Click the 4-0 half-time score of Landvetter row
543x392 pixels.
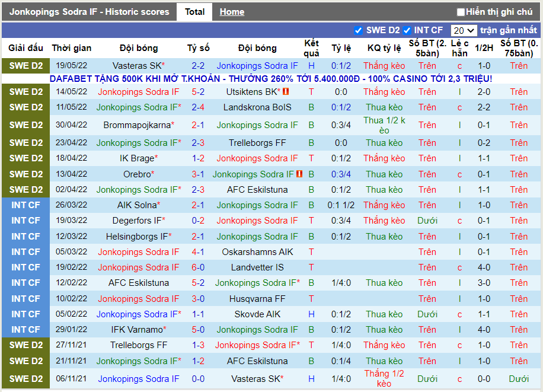click(x=484, y=267)
